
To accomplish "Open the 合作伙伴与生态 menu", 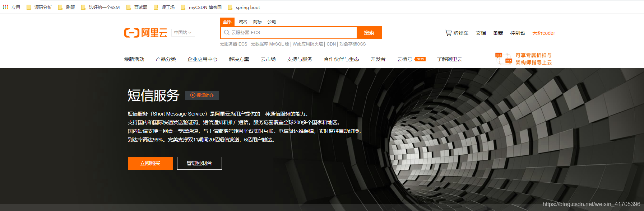I will (341, 59).
